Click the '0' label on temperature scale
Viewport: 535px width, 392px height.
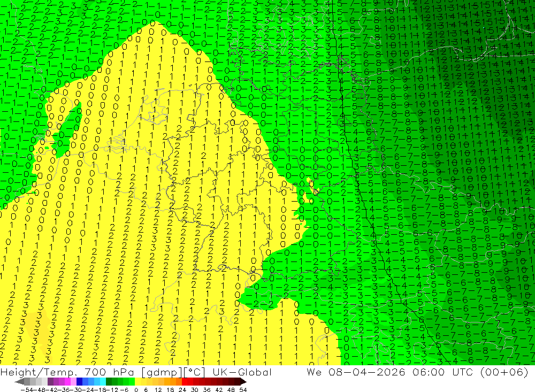click(x=136, y=390)
